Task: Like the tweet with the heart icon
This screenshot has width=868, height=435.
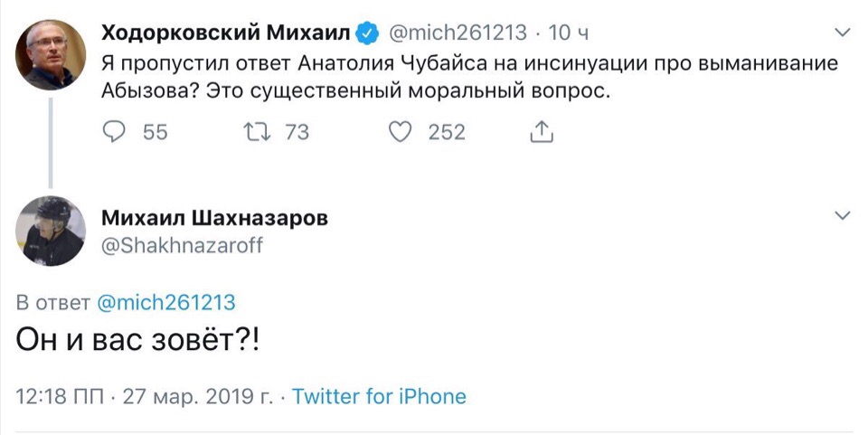Action: pos(399,132)
